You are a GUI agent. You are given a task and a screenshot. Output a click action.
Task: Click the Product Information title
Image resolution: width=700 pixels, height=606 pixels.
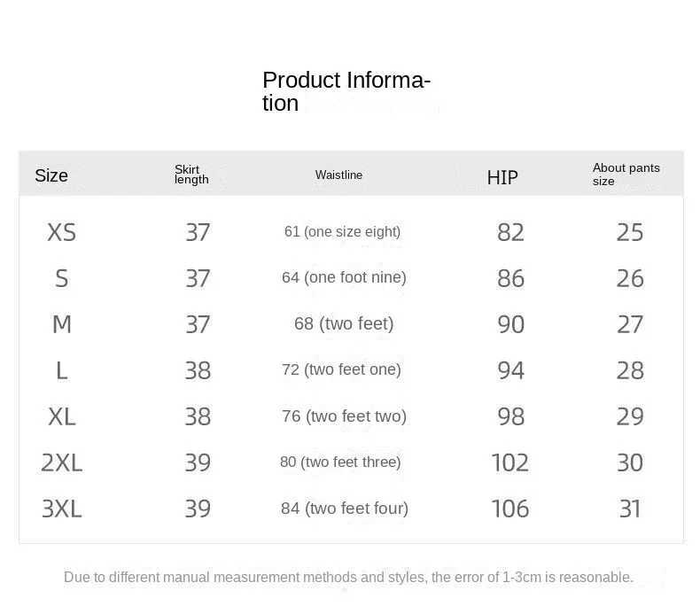(346, 91)
